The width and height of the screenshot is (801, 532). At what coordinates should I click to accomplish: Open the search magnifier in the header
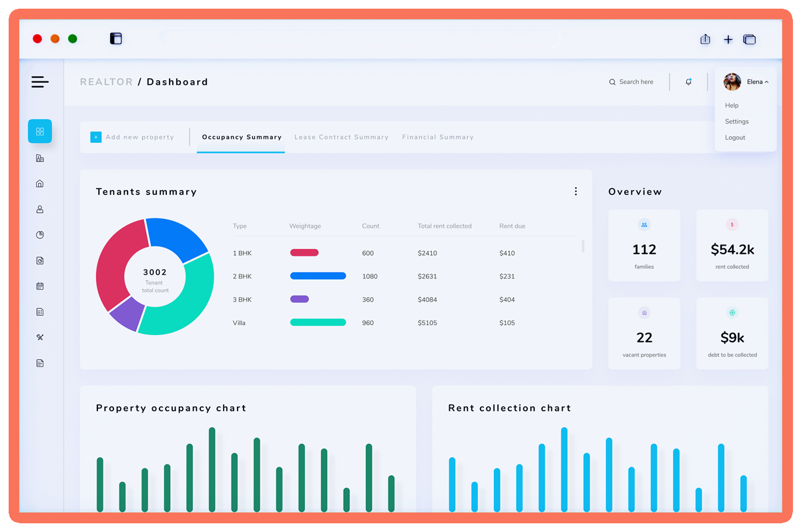tap(612, 81)
